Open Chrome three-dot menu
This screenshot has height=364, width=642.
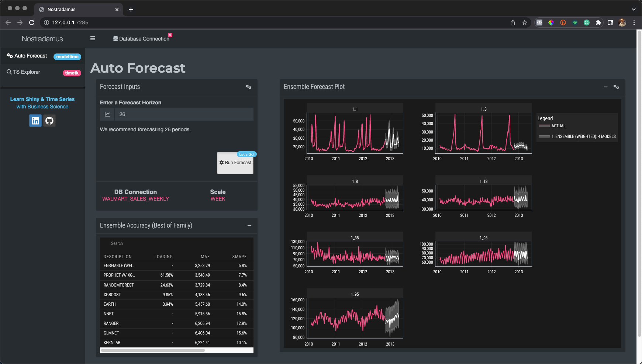634,22
